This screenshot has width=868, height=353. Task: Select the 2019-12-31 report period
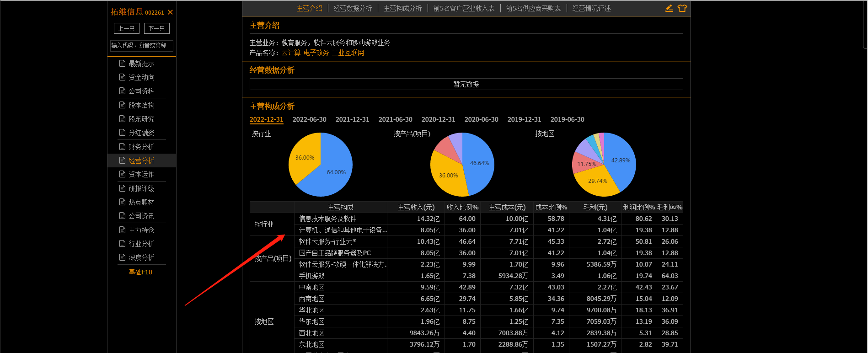click(x=524, y=119)
